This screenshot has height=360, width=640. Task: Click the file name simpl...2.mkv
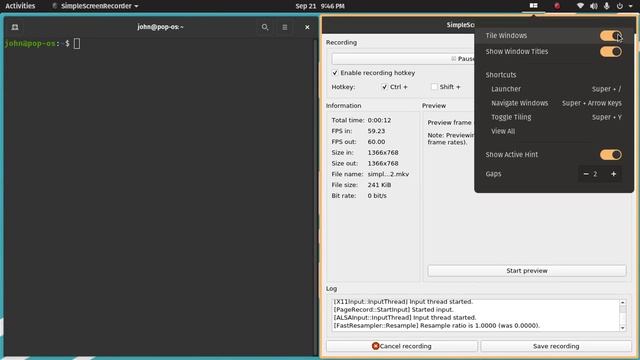click(388, 174)
